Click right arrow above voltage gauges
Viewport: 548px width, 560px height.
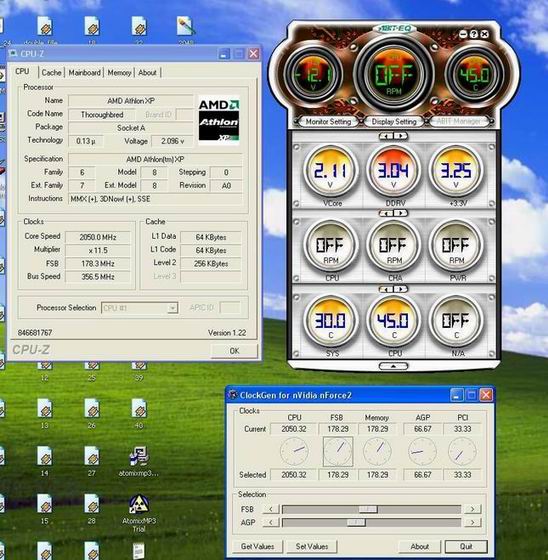tap(401, 136)
